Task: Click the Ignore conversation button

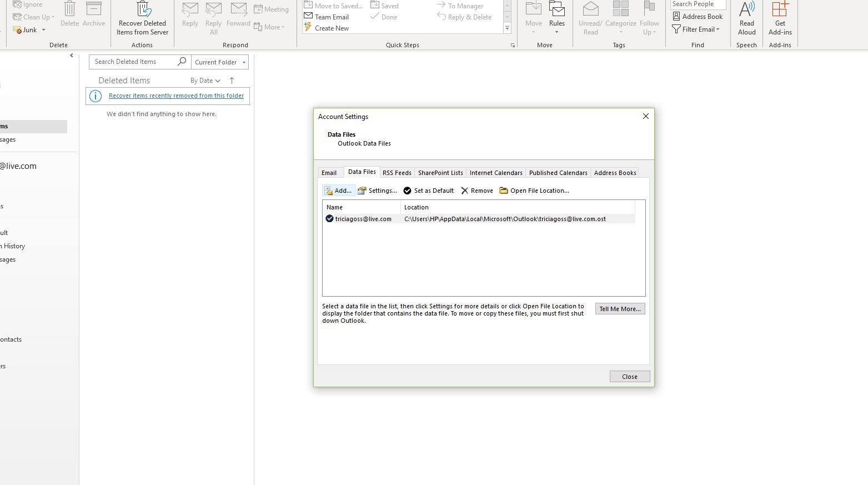Action: point(28,4)
